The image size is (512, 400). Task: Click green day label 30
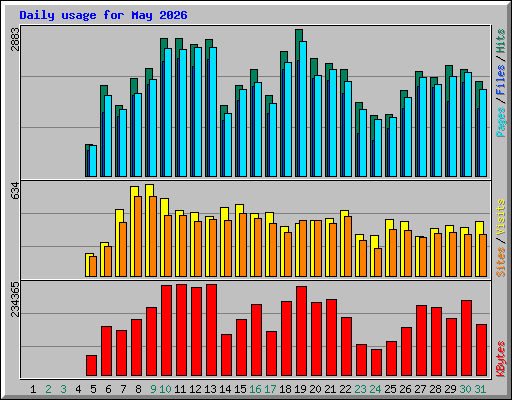(465, 389)
